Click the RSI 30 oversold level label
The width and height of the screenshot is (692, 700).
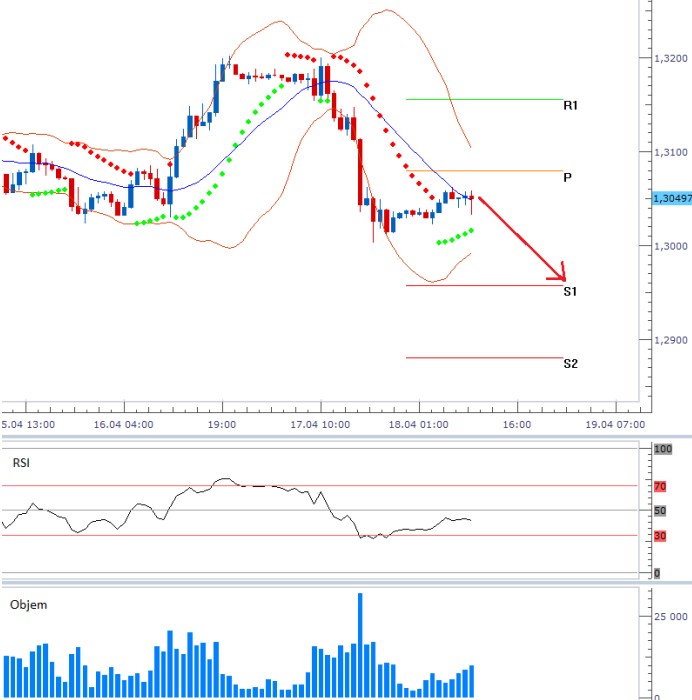(660, 536)
